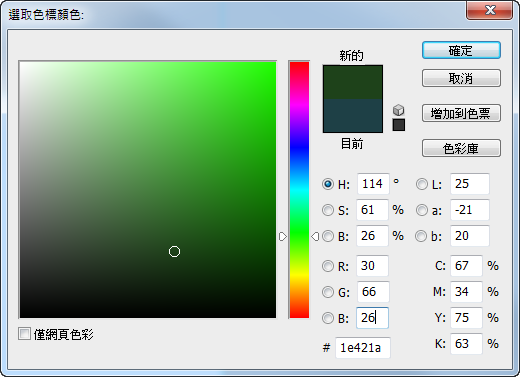
Task: Click the color field picker circle
Action: click(174, 251)
